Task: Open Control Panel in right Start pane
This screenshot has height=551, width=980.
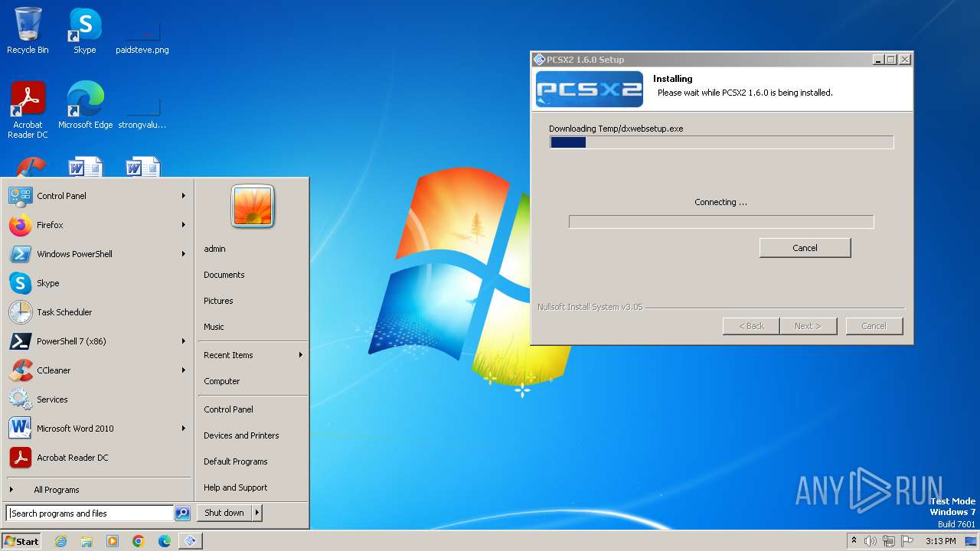Action: coord(253,409)
